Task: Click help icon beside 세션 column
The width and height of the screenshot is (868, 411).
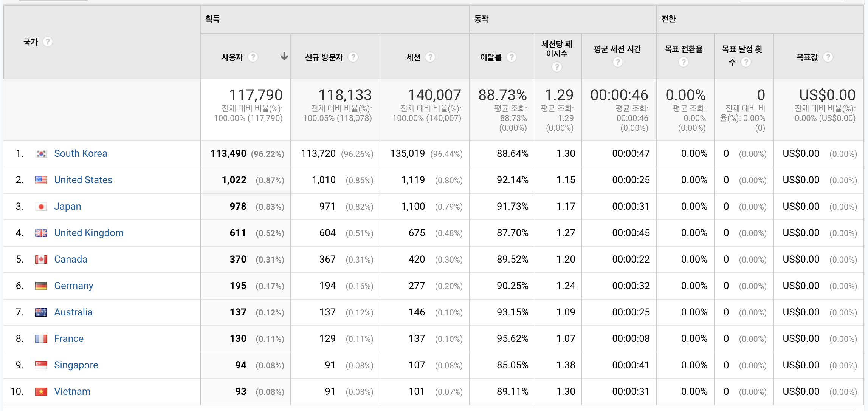Action: (430, 57)
